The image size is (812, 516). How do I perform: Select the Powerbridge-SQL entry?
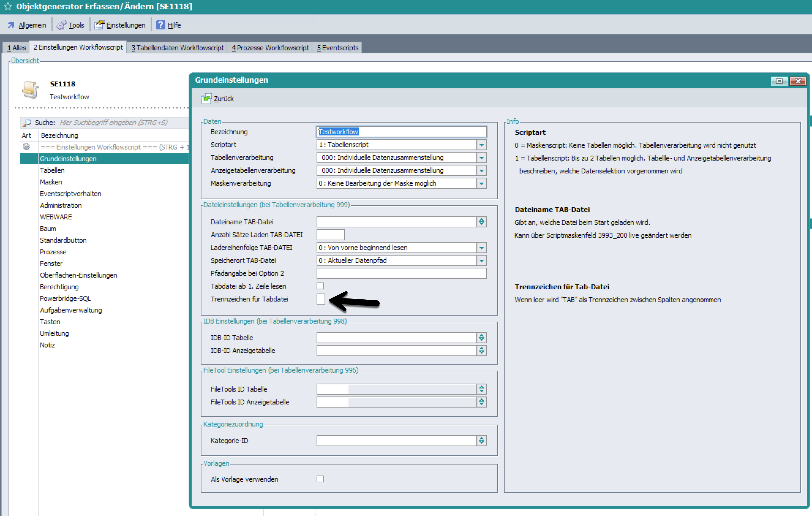pyautogui.click(x=65, y=298)
